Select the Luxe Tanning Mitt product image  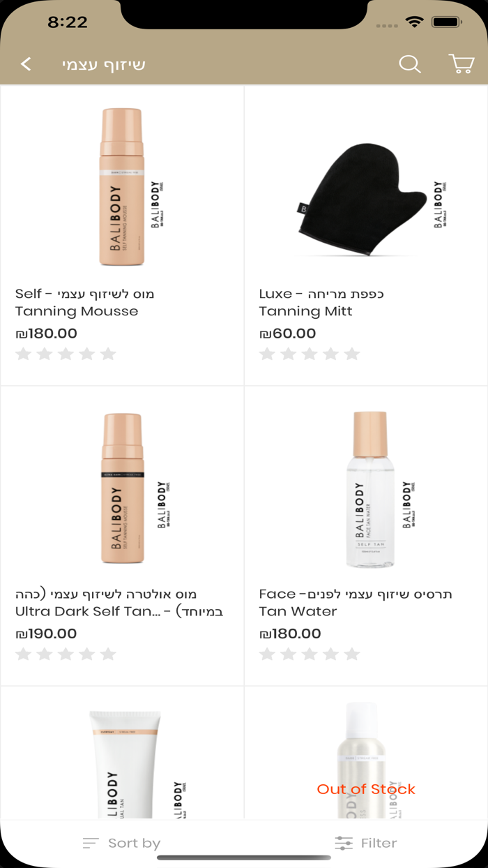point(366,188)
